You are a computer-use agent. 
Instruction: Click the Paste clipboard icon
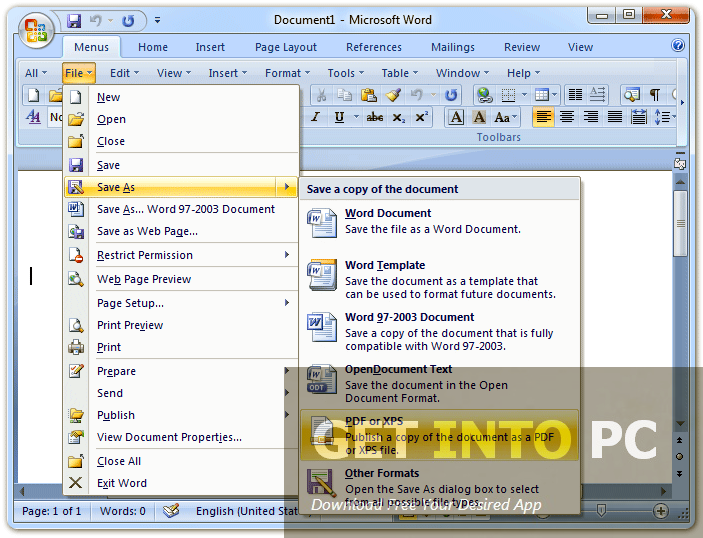tap(369, 95)
